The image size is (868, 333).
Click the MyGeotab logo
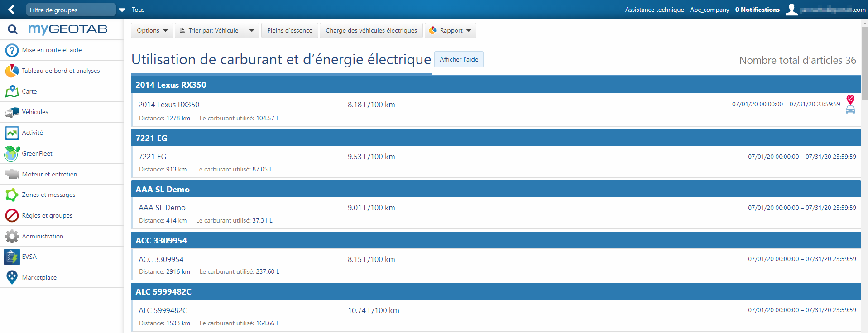67,29
